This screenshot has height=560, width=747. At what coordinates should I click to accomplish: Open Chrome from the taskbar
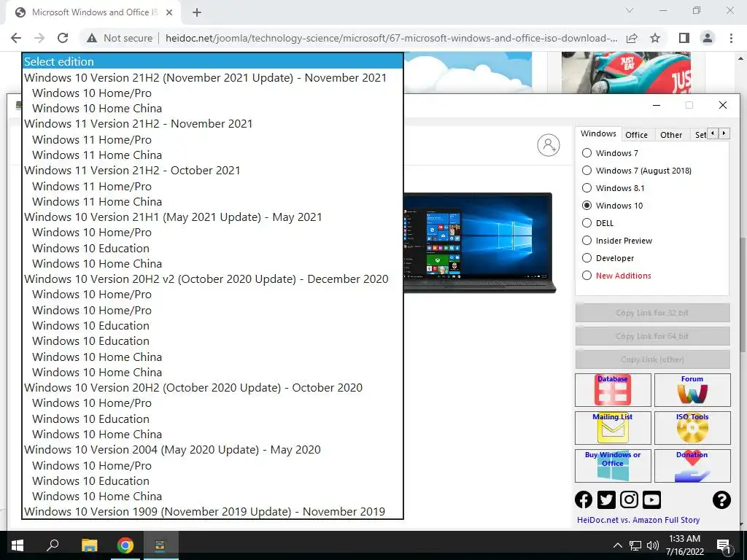[125, 545]
